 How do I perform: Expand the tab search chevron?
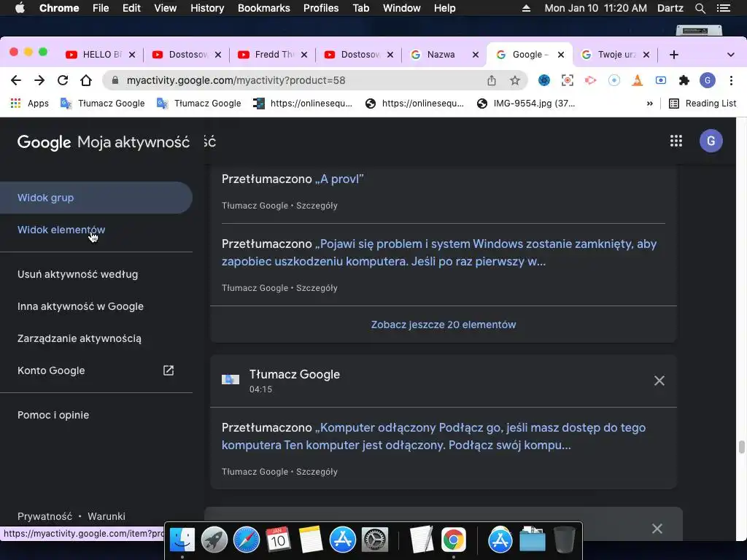click(731, 55)
